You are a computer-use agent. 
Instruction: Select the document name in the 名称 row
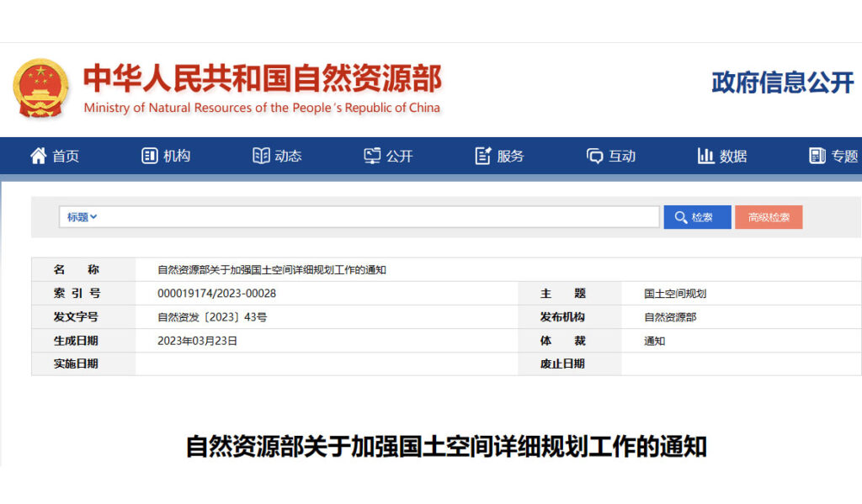(x=272, y=270)
